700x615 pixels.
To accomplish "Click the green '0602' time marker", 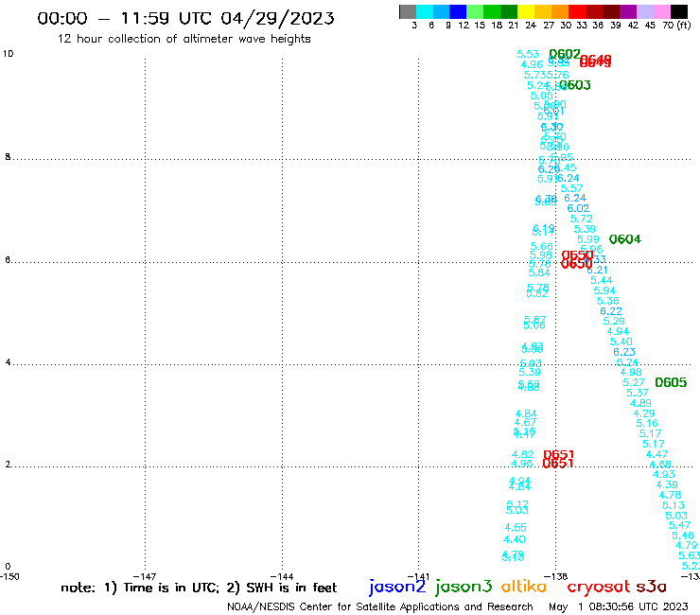I will 565,54.
